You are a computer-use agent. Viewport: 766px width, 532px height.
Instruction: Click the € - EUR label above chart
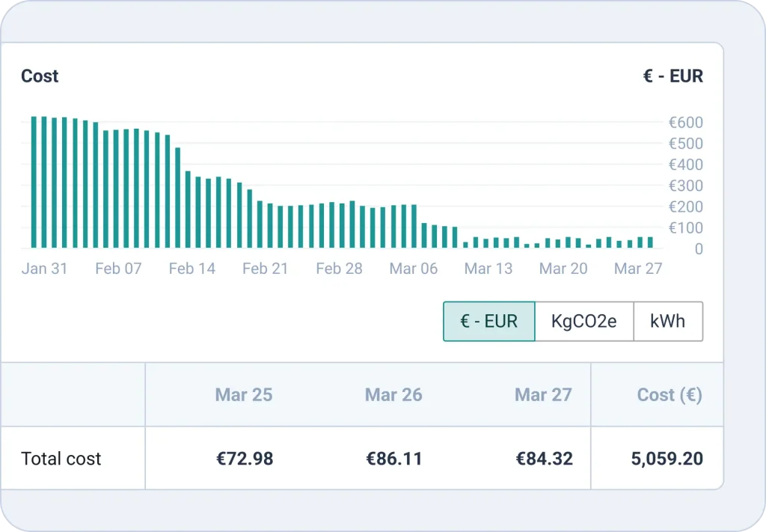point(672,76)
